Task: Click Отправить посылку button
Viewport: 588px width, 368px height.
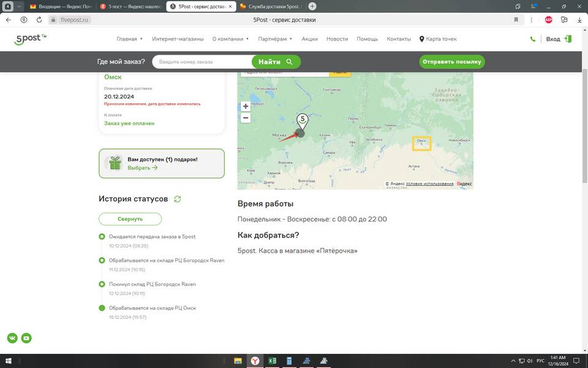Action: (452, 62)
